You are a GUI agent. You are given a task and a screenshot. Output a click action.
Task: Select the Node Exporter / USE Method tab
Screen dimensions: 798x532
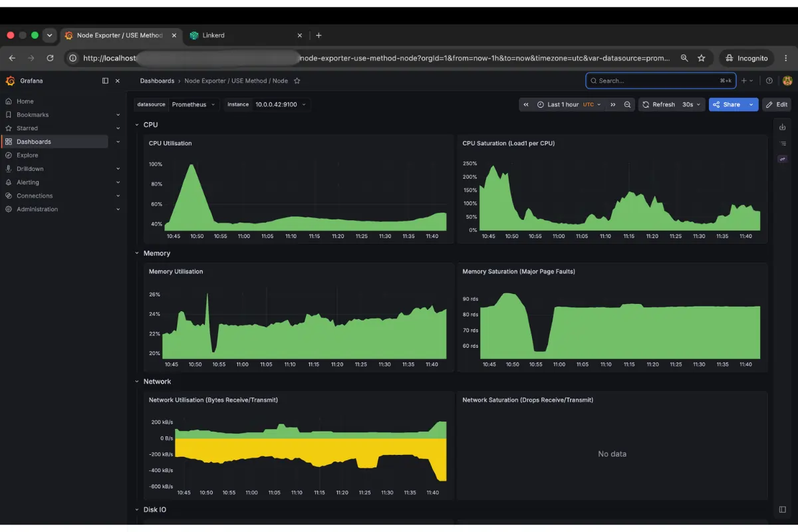120,35
